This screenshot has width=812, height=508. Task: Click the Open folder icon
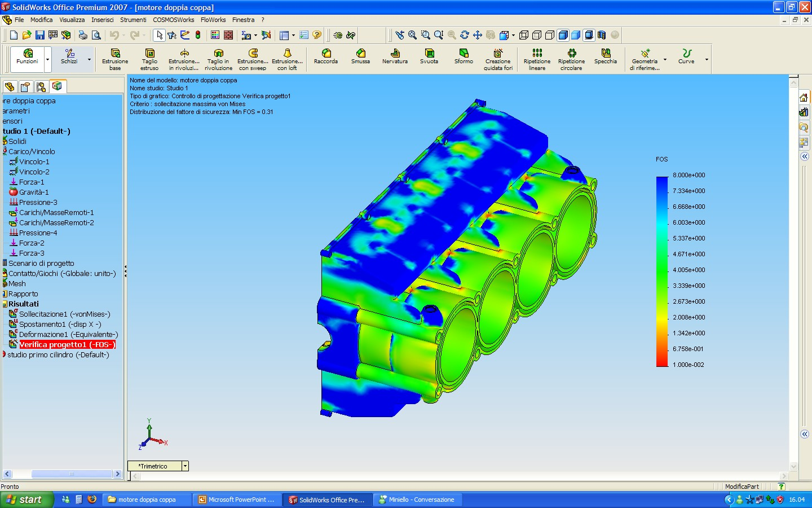pyautogui.click(x=27, y=35)
